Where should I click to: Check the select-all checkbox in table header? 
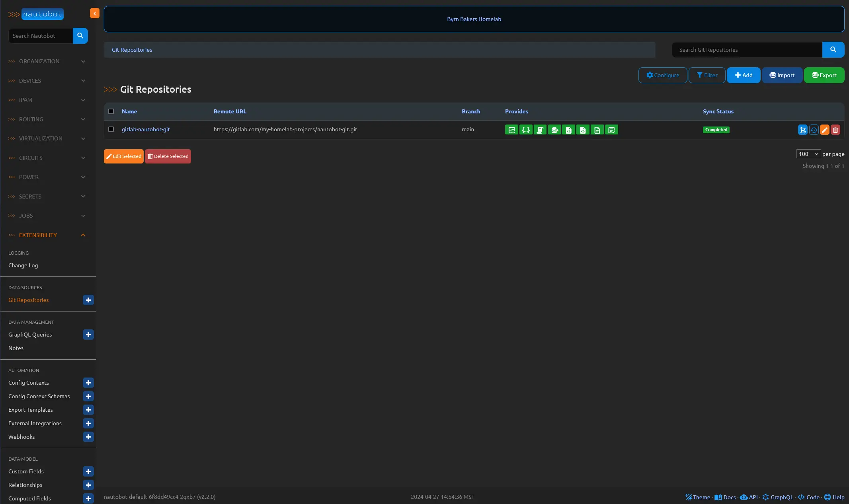[x=111, y=111]
